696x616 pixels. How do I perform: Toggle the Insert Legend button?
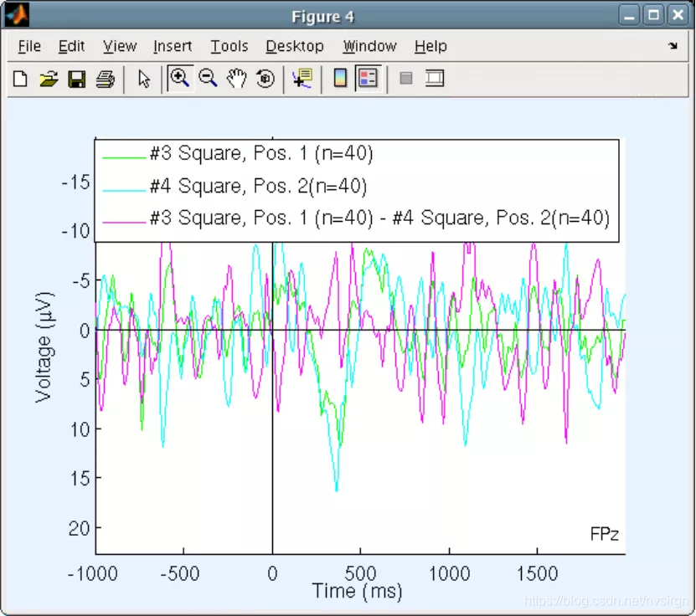(x=368, y=79)
